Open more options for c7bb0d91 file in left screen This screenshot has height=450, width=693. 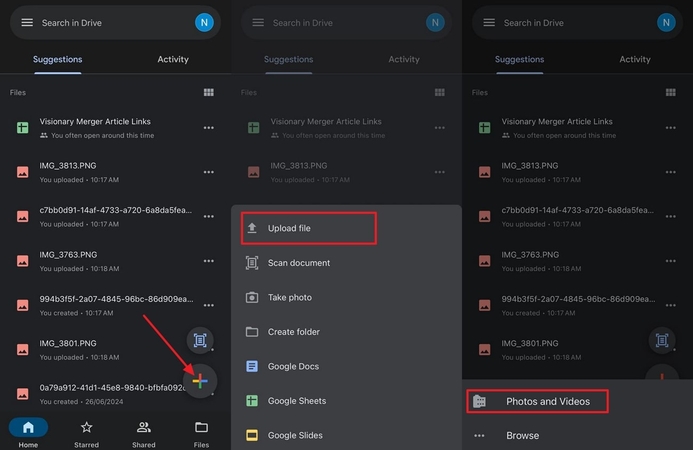click(x=209, y=216)
